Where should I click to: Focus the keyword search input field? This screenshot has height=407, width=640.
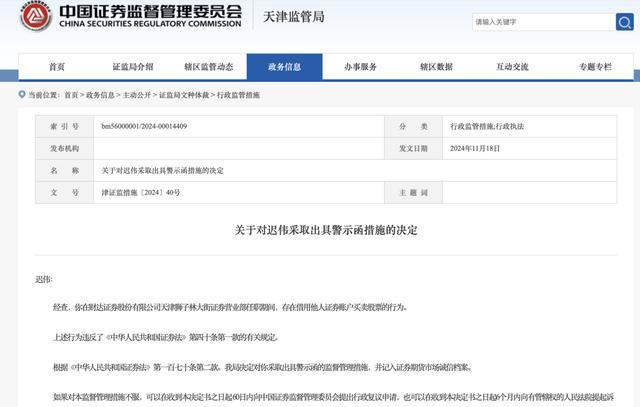544,22
